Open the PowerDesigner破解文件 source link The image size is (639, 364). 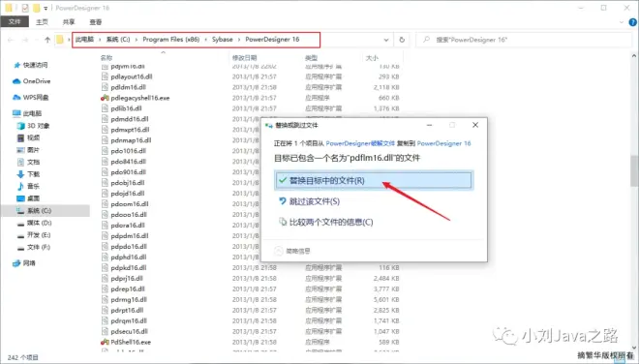[360, 143]
